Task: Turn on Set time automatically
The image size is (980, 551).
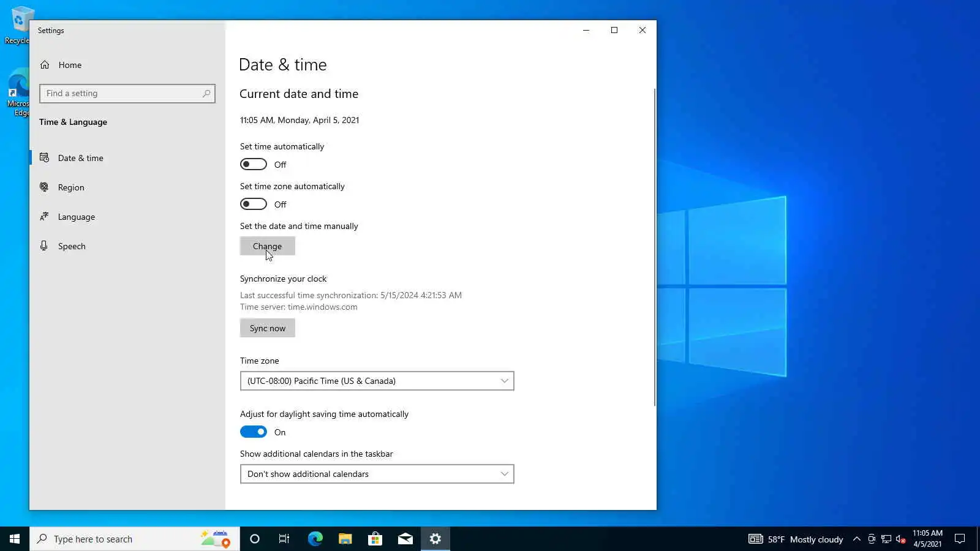Action: point(254,164)
